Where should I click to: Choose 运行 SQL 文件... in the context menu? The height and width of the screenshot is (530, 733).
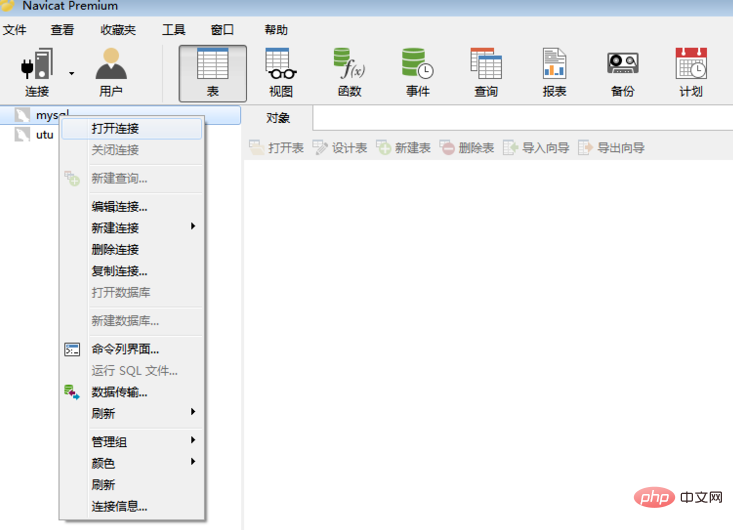tap(132, 371)
